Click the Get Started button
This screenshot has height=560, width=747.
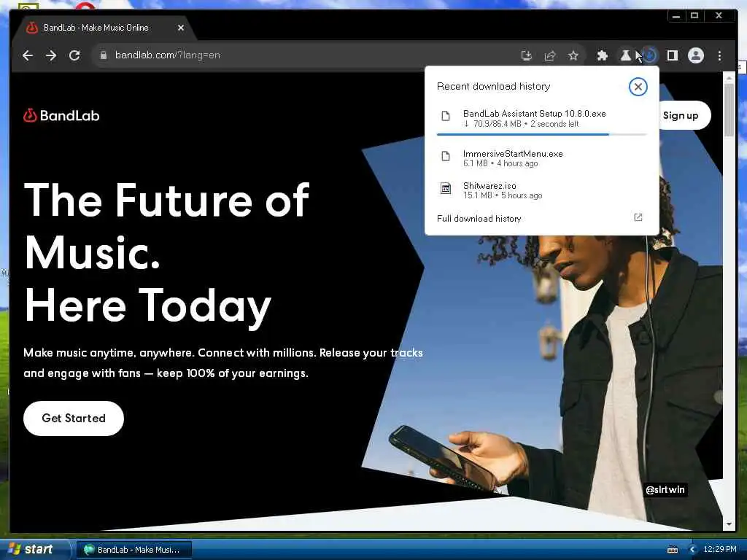pos(74,418)
